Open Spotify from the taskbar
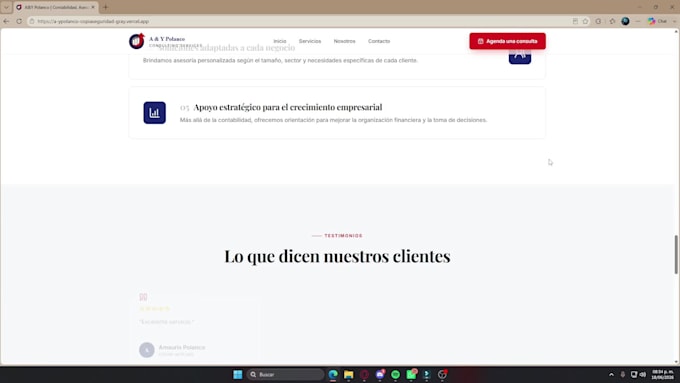Screen dimensions: 680x383 pos(396,374)
